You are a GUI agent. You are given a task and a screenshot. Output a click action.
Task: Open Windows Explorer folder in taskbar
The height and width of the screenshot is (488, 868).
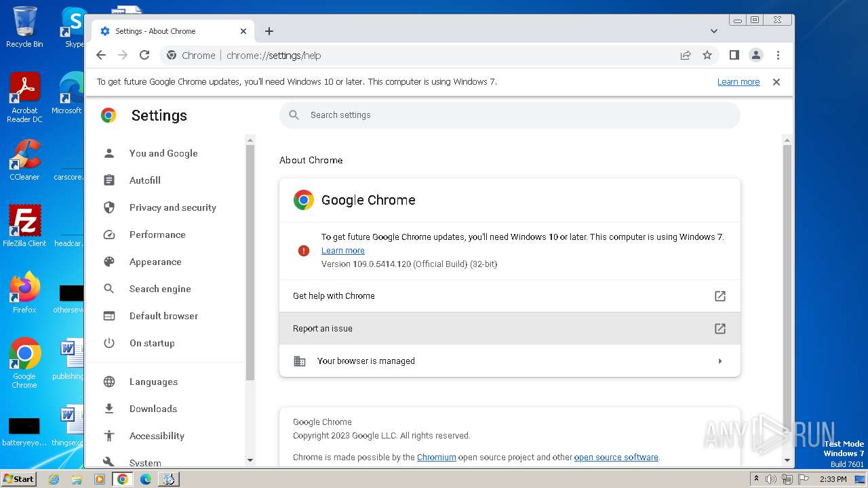pos(77,479)
